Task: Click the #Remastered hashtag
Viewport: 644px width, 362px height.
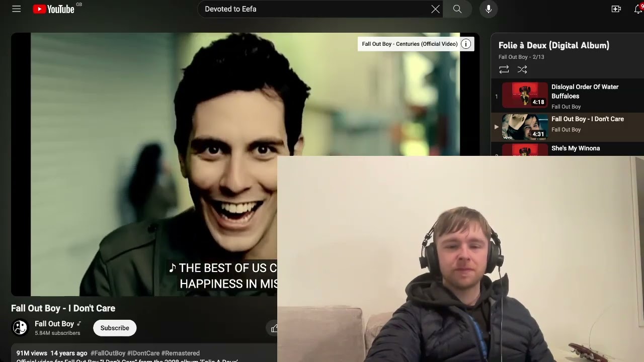Action: pos(181,353)
